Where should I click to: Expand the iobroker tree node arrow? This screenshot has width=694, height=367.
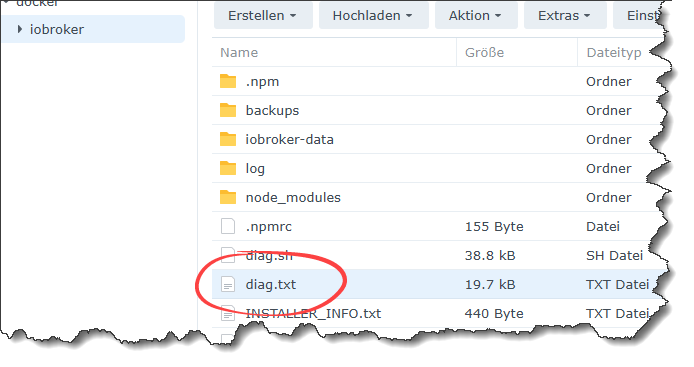(x=20, y=29)
